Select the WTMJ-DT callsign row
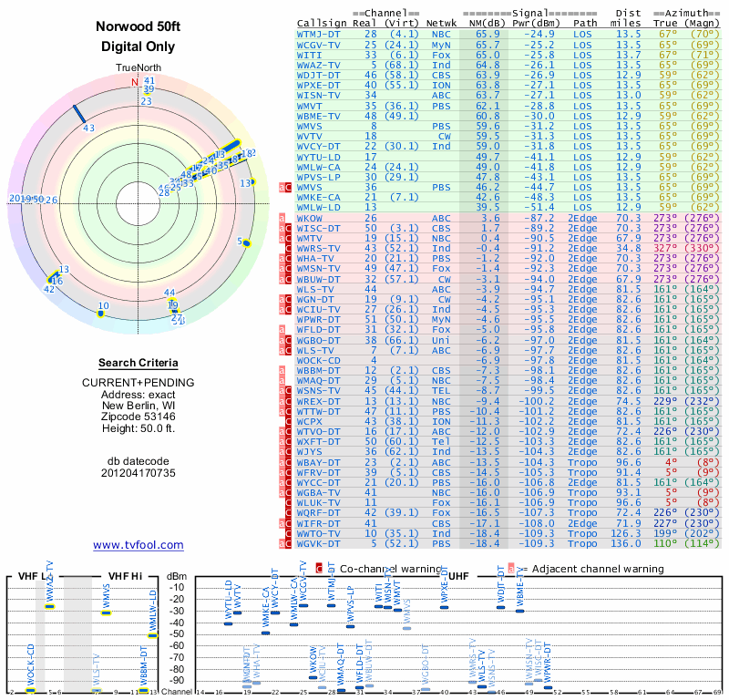Viewport: 729px width, 700px height. pyautogui.click(x=508, y=35)
